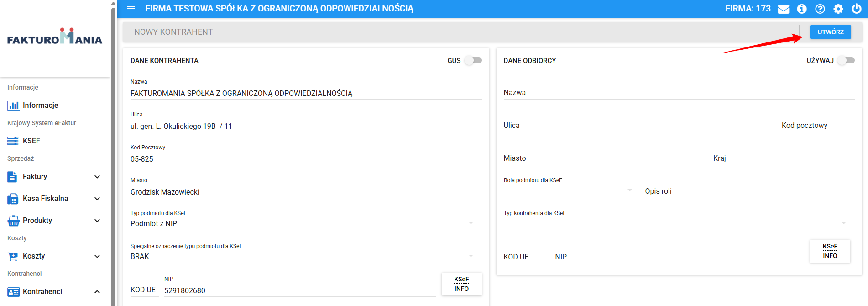The height and width of the screenshot is (306, 868).
Task: Click the Kasa Fiskalna register icon
Action: tap(13, 199)
